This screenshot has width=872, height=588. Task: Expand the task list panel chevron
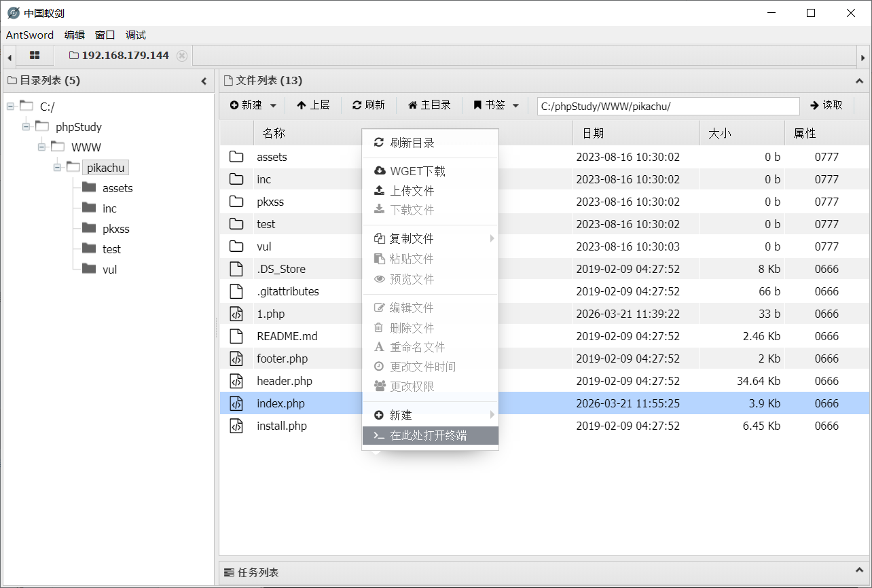tap(859, 572)
